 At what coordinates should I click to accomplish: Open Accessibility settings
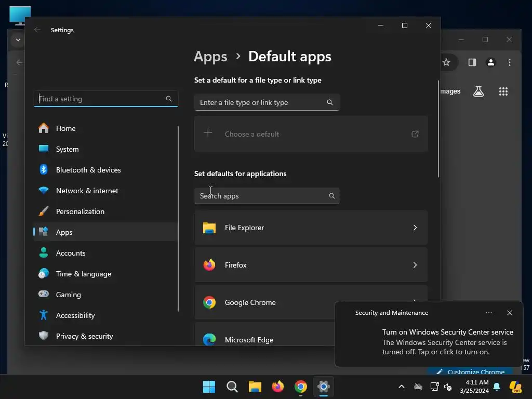pyautogui.click(x=105, y=315)
